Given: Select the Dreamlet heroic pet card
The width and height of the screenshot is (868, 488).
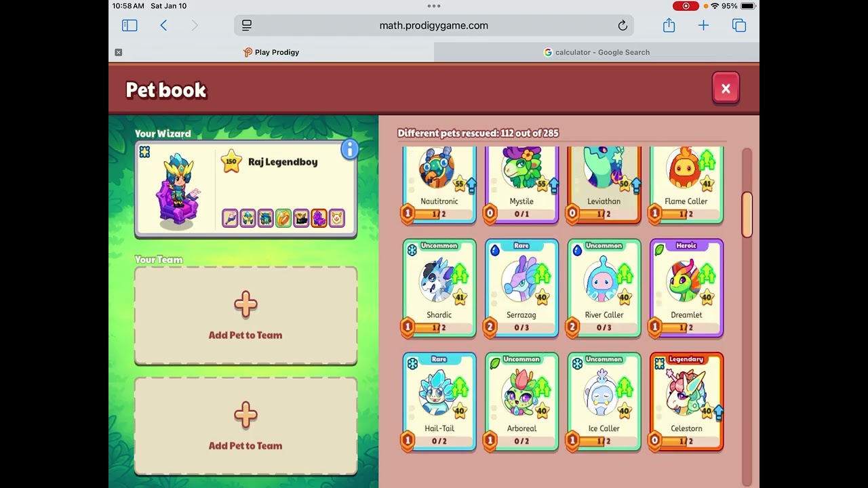Looking at the screenshot, I should 686,288.
